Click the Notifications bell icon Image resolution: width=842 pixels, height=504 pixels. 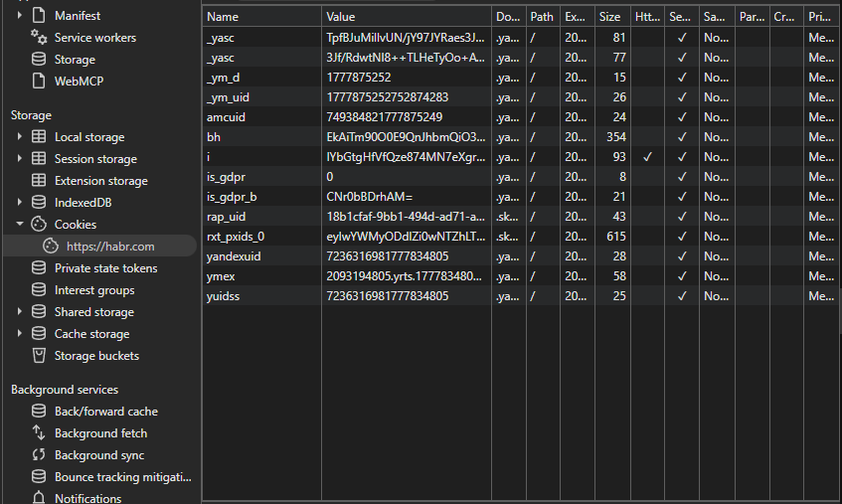39,498
